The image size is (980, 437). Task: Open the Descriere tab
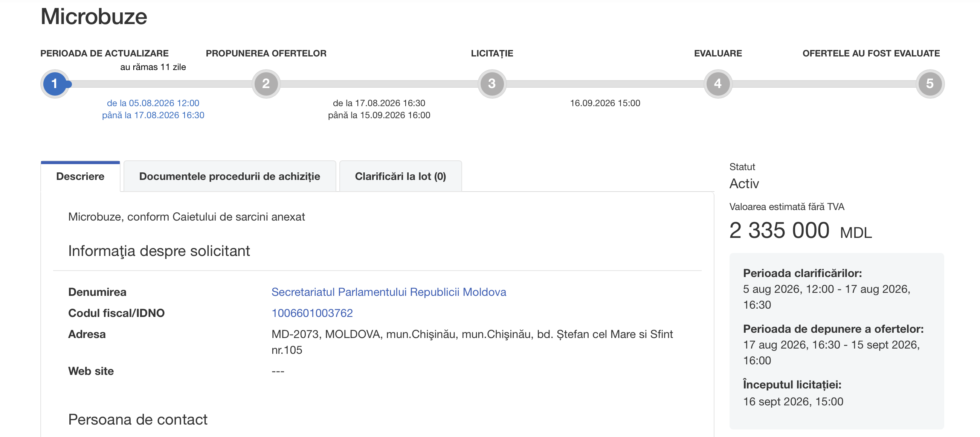click(x=80, y=177)
